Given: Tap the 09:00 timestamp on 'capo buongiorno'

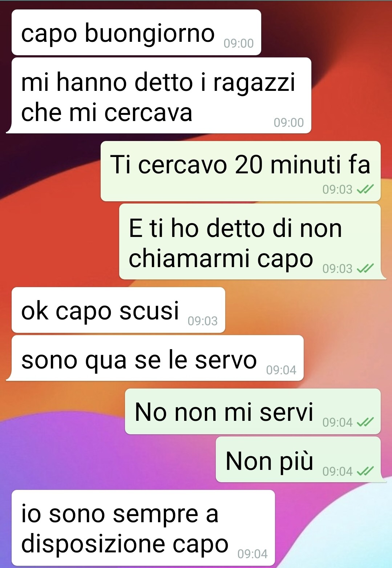Looking at the screenshot, I should [239, 43].
